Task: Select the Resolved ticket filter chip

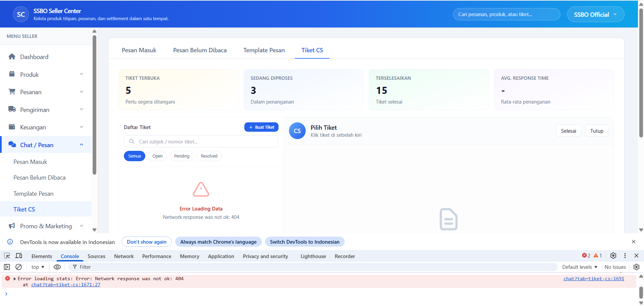Action: (x=209, y=156)
